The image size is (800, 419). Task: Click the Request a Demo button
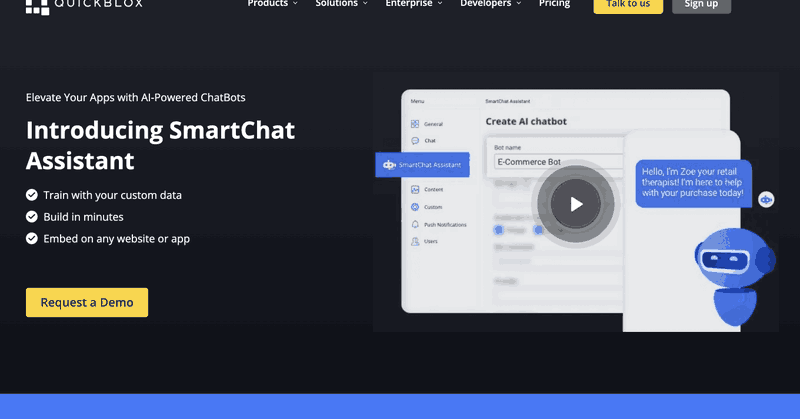(x=87, y=302)
